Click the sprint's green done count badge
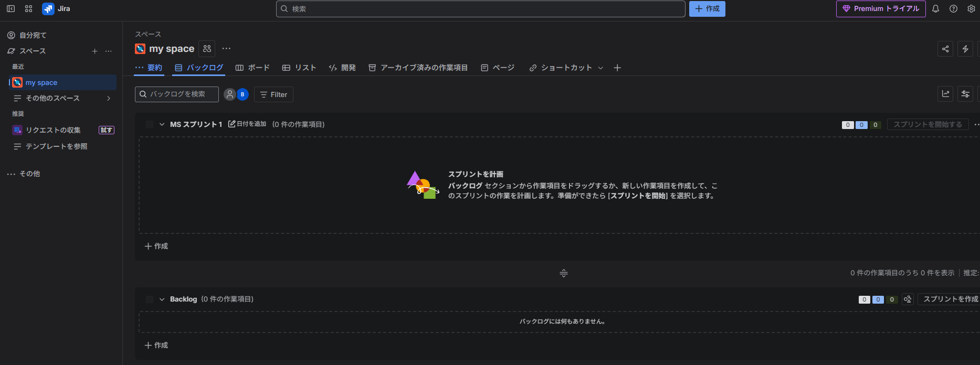980x365 pixels. point(875,125)
